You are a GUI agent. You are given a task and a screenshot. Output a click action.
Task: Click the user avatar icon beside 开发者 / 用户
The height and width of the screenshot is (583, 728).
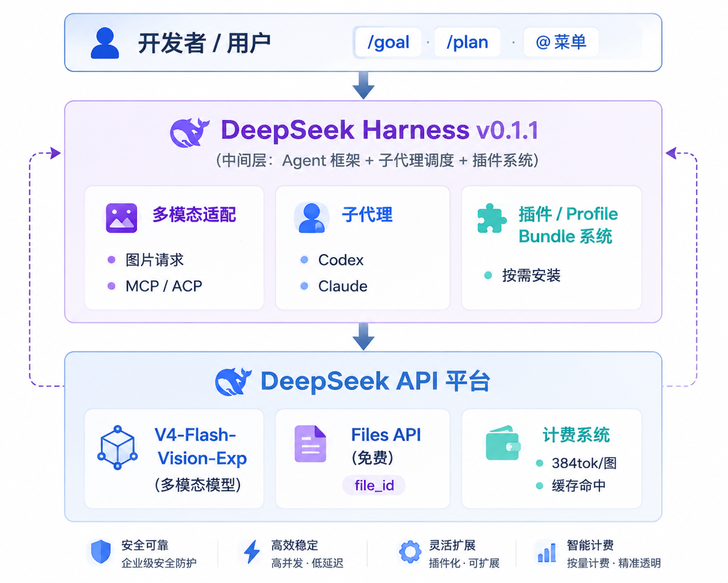(x=105, y=43)
